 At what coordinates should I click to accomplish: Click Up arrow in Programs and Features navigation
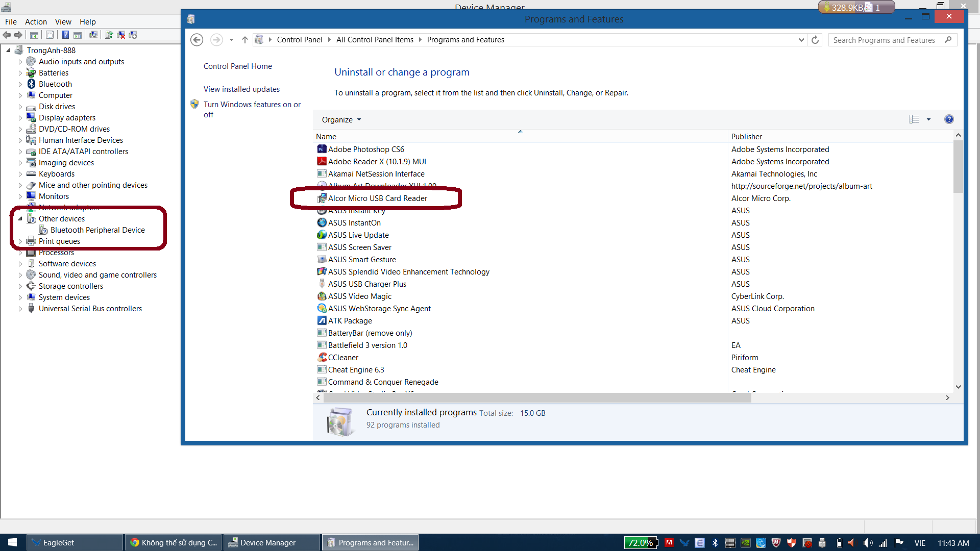point(245,40)
